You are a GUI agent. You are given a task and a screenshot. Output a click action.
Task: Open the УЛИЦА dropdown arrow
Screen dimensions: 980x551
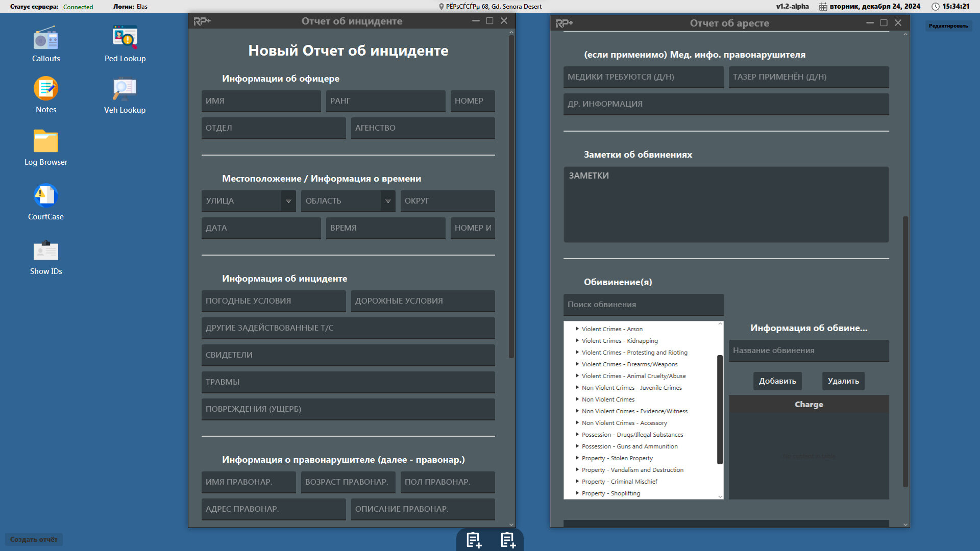click(x=288, y=201)
